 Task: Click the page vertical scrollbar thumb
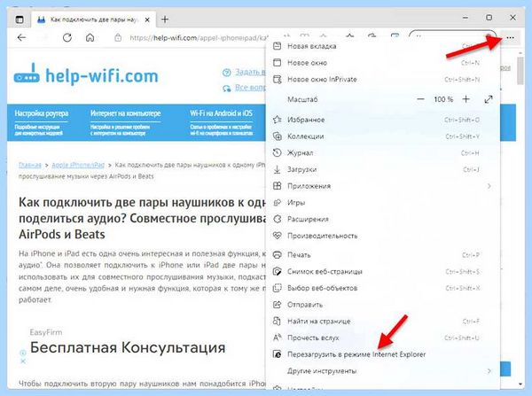[x=520, y=71]
